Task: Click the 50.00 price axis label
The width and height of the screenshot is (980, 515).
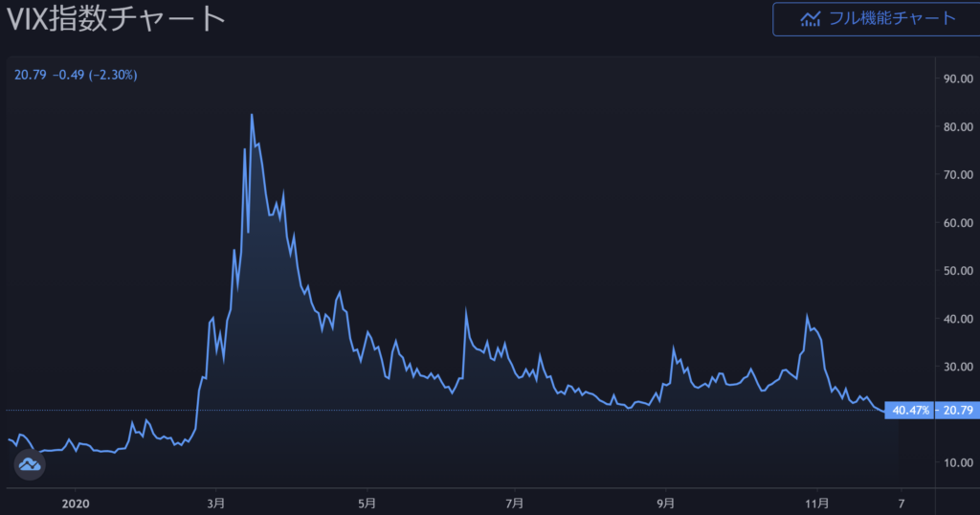Action: pyautogui.click(x=958, y=271)
